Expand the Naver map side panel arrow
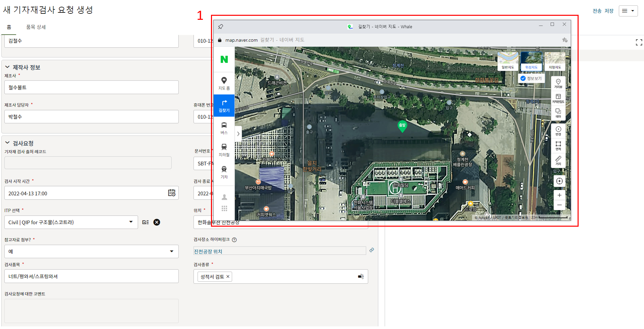The width and height of the screenshot is (644, 329). (x=238, y=134)
